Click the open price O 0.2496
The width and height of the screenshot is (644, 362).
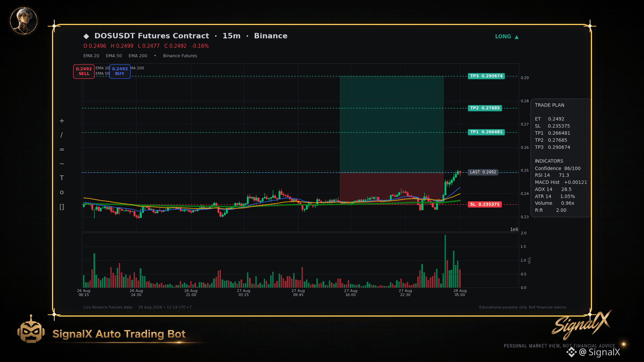(x=95, y=46)
